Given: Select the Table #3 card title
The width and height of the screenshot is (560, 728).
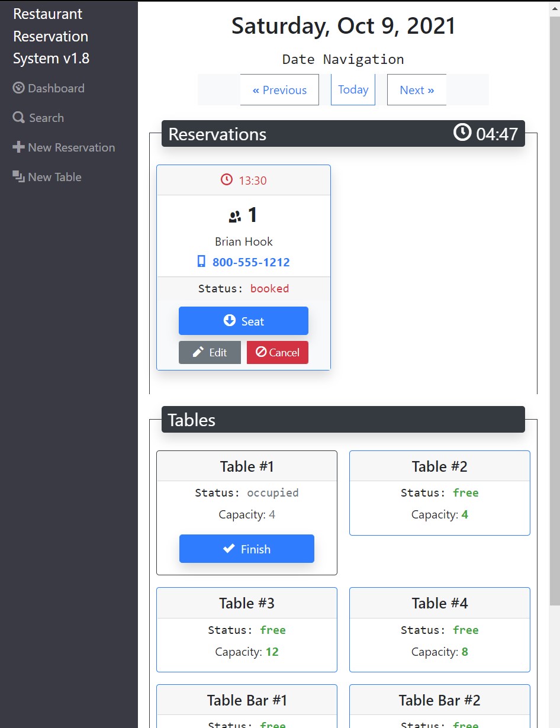Looking at the screenshot, I should [x=247, y=603].
